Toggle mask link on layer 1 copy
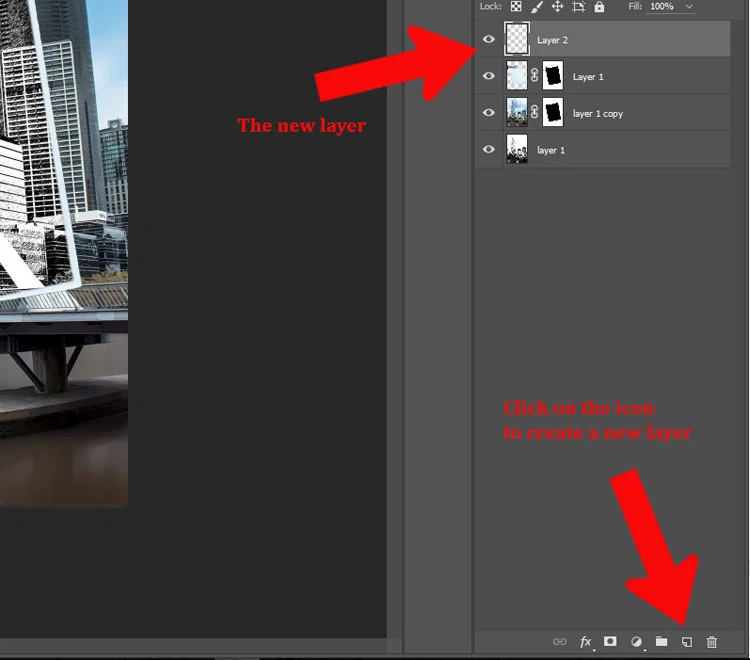 [534, 112]
